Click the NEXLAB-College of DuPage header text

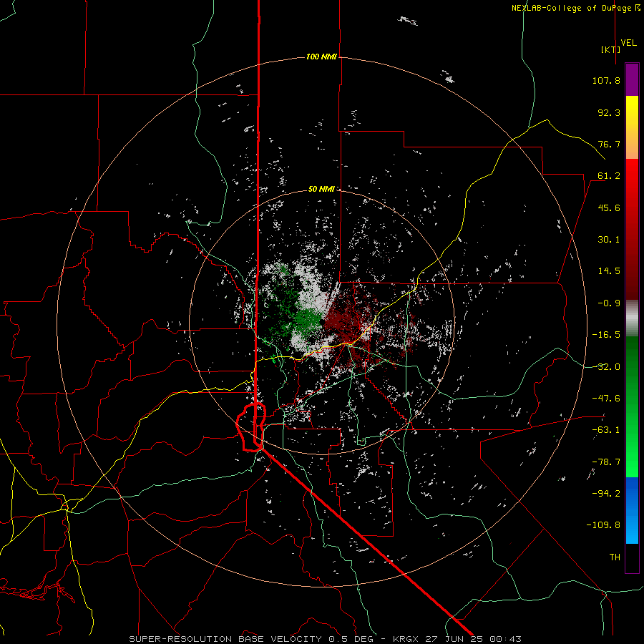(x=575, y=8)
